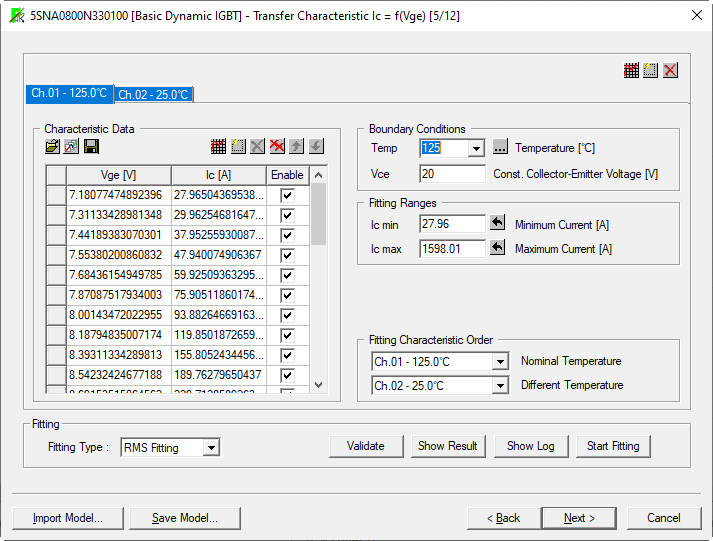Select the Ch.01 - 125.0°C tab
The width and height of the screenshot is (713, 541).
69,93
